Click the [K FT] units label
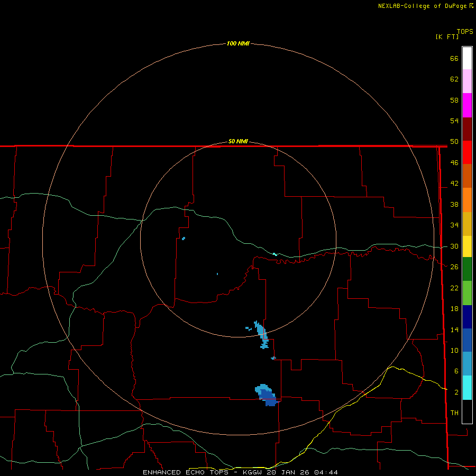 447,36
